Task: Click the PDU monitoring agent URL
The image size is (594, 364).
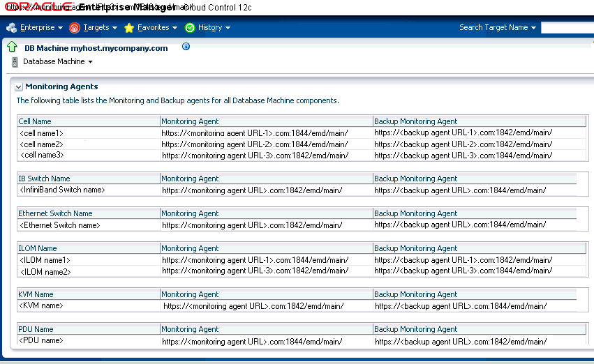Action: tap(252, 342)
